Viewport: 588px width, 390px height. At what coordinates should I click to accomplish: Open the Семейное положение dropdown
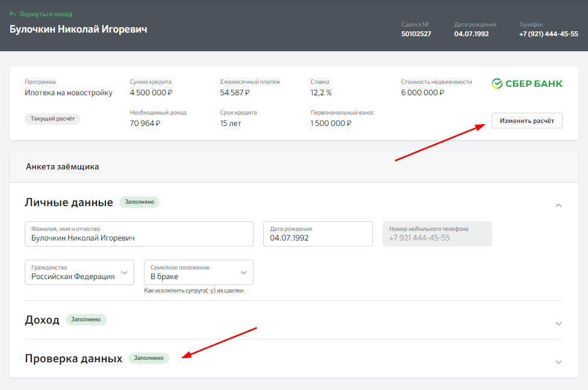(198, 272)
